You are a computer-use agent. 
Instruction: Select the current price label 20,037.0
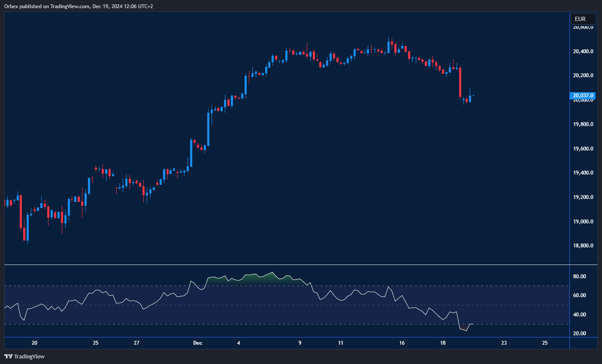pyautogui.click(x=583, y=96)
